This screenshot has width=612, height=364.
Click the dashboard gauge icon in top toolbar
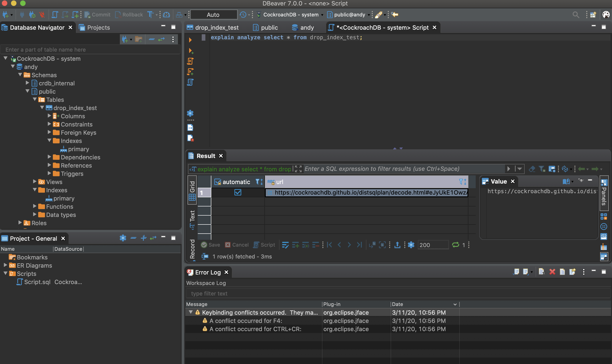tap(166, 15)
